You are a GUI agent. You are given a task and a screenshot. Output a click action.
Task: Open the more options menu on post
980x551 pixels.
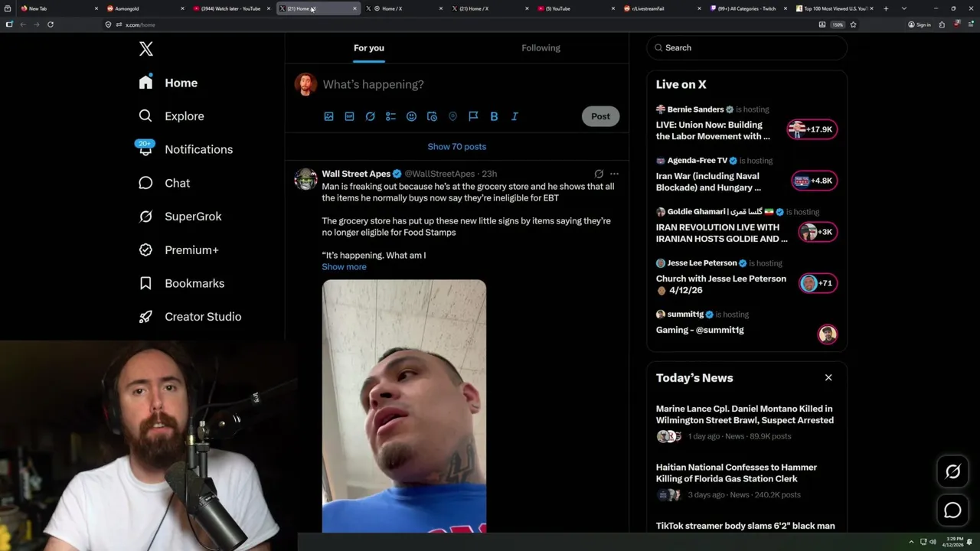coord(614,174)
